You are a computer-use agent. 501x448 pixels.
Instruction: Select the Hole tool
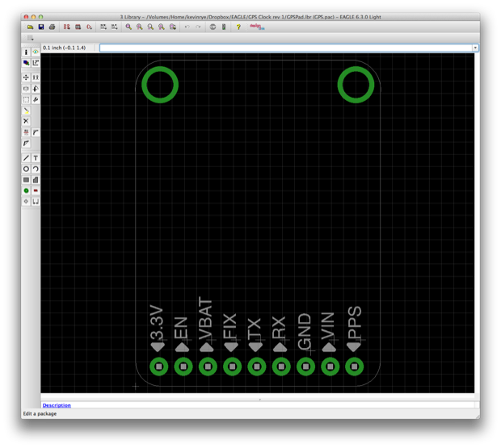pos(26,201)
